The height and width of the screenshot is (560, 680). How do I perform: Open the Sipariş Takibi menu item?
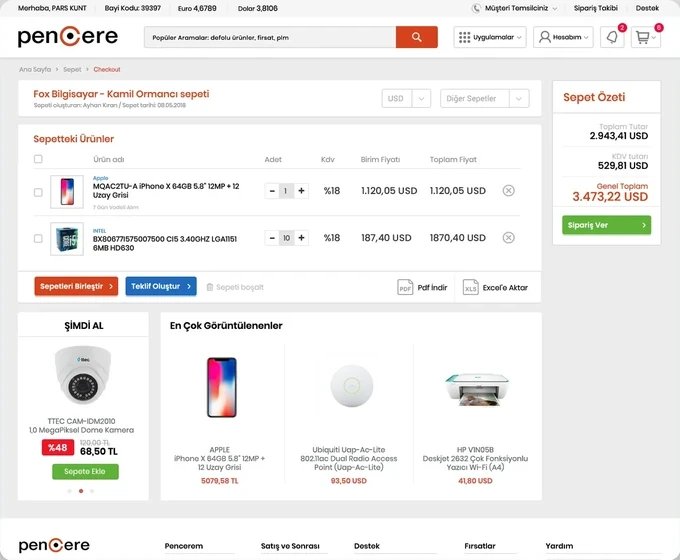coord(595,8)
